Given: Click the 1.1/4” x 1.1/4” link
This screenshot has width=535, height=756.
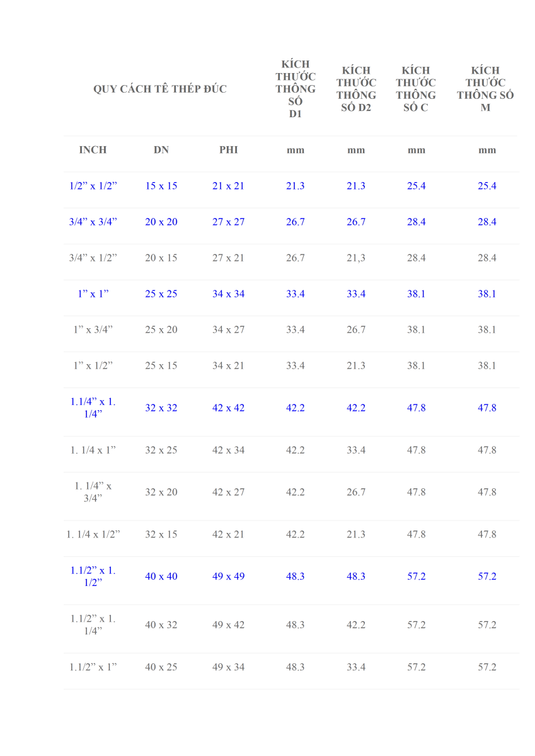Looking at the screenshot, I should [x=93, y=408].
